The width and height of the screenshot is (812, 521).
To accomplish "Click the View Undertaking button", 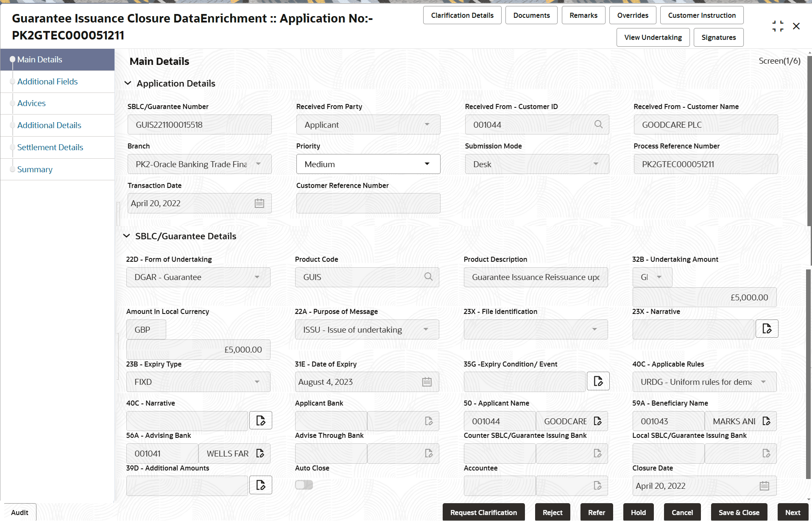I will tap(653, 37).
